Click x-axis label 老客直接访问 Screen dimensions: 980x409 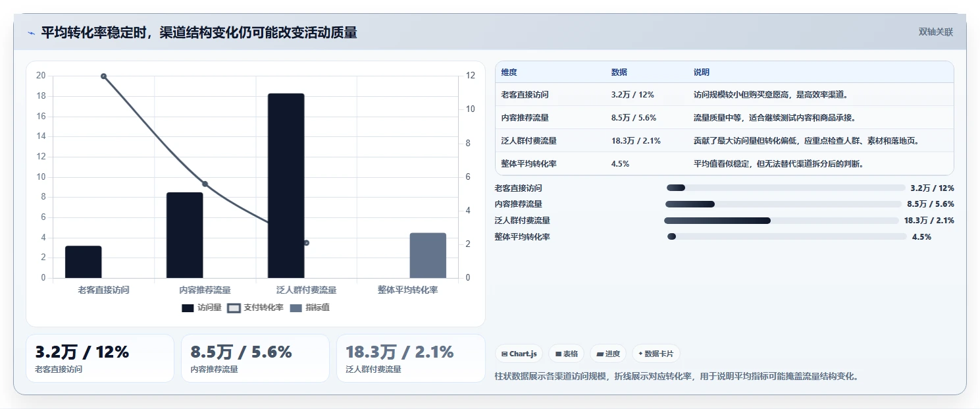[103, 290]
